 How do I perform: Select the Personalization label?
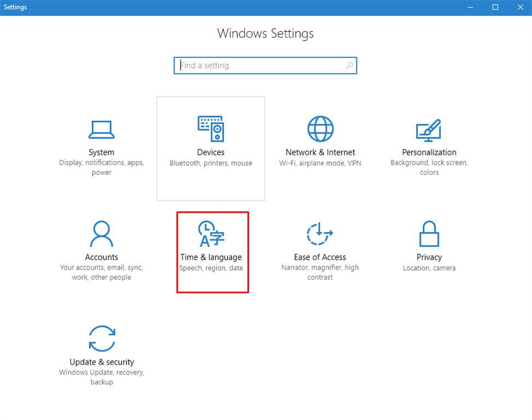(429, 152)
